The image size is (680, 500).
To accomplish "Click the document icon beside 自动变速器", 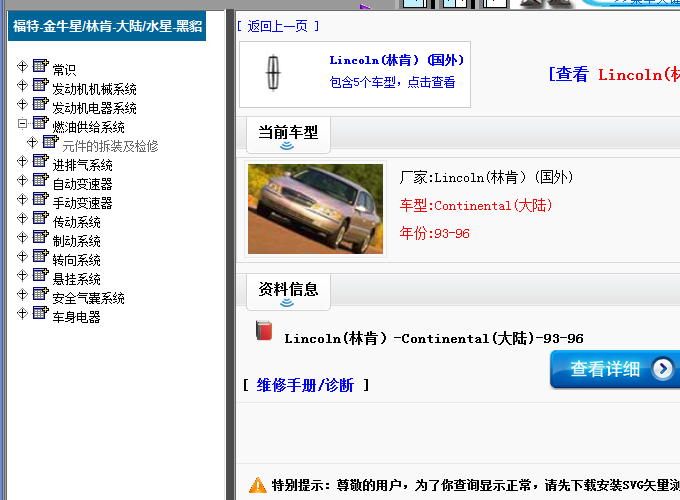I will [x=41, y=180].
